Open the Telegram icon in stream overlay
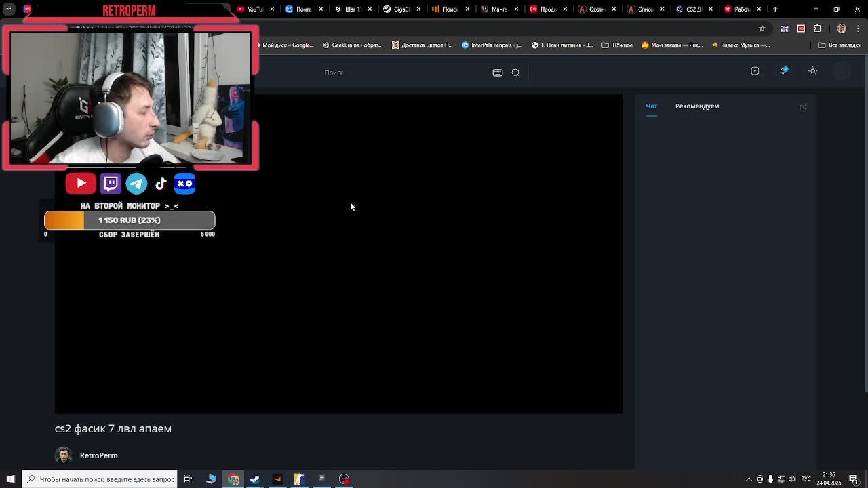 (x=136, y=183)
